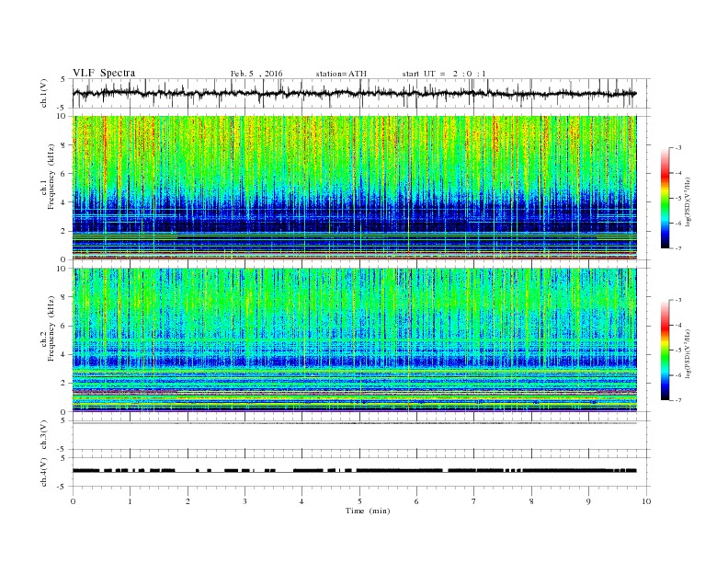The height and width of the screenshot is (563, 728).
Task: Click the "station=ATH" header label
Action: [341, 74]
